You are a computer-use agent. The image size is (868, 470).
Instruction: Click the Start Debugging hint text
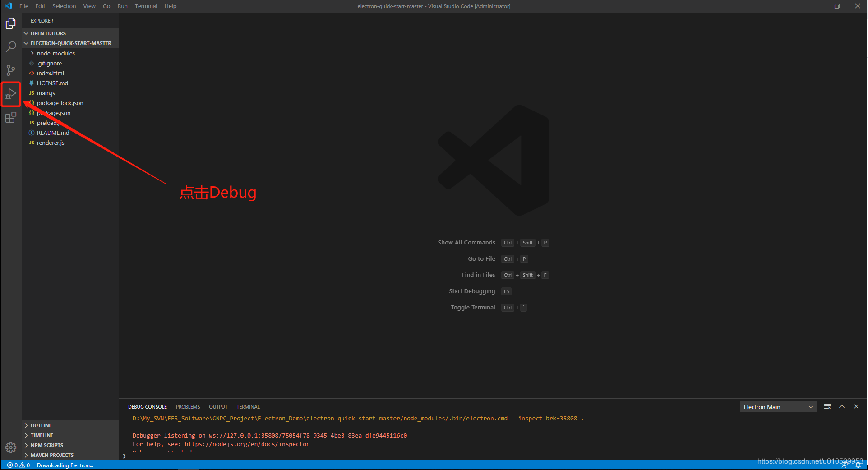point(472,291)
